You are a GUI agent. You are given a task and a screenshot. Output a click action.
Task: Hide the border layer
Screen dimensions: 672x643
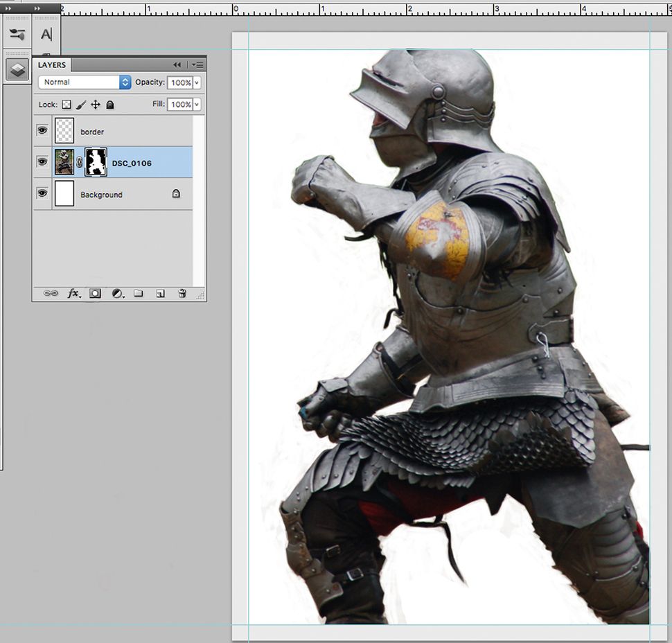click(x=43, y=130)
